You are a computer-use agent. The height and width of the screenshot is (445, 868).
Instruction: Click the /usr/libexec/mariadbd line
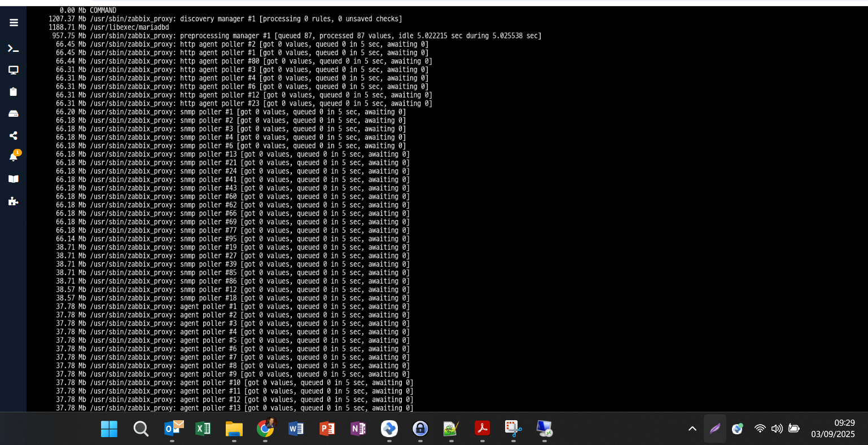click(x=108, y=27)
